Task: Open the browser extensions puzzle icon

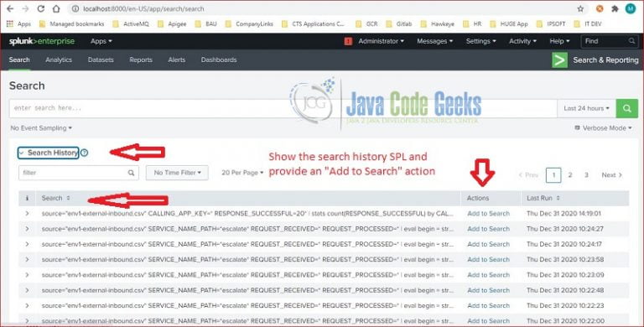Action: click(x=615, y=8)
